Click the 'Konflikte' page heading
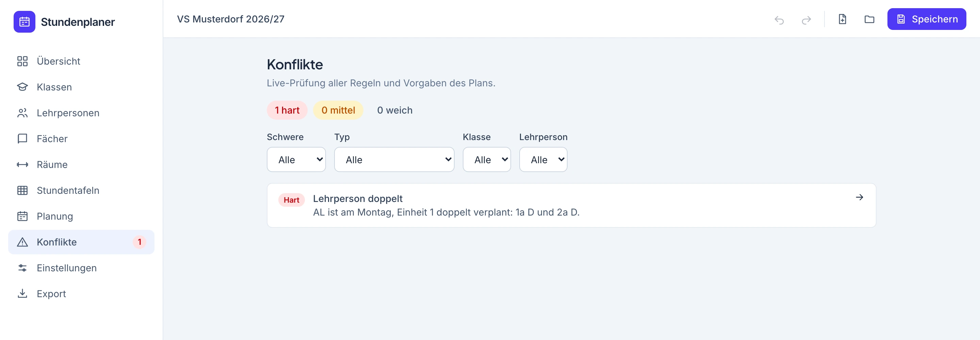The image size is (980, 340). 295,65
